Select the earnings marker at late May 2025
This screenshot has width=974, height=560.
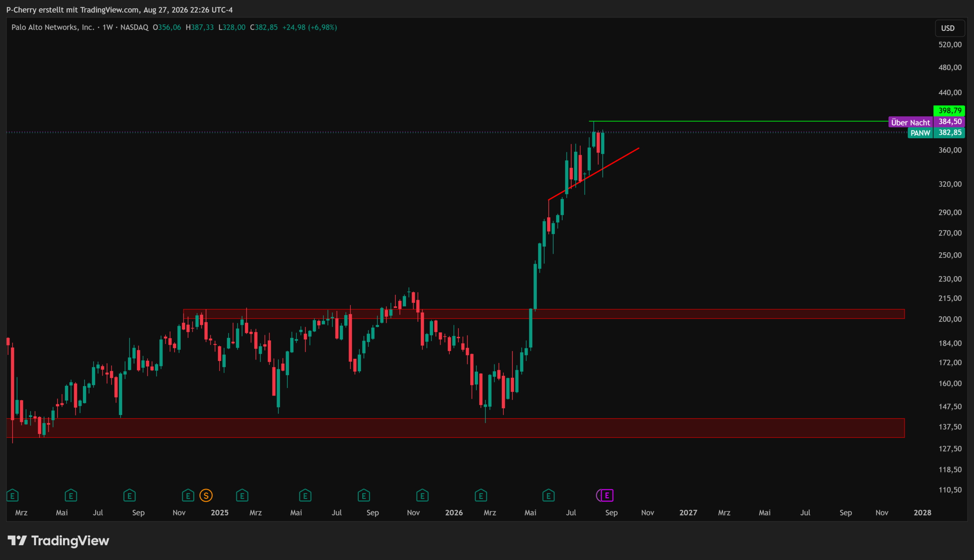[305, 495]
